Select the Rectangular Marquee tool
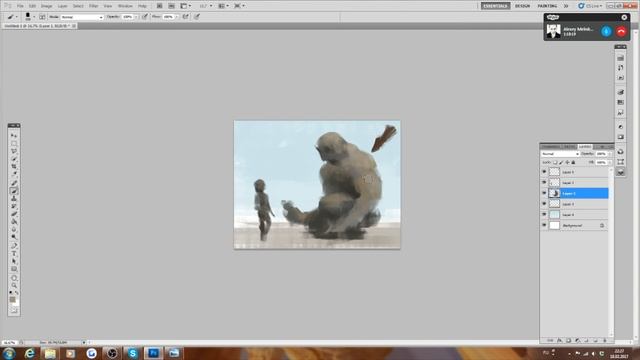The width and height of the screenshot is (640, 360). (x=14, y=143)
